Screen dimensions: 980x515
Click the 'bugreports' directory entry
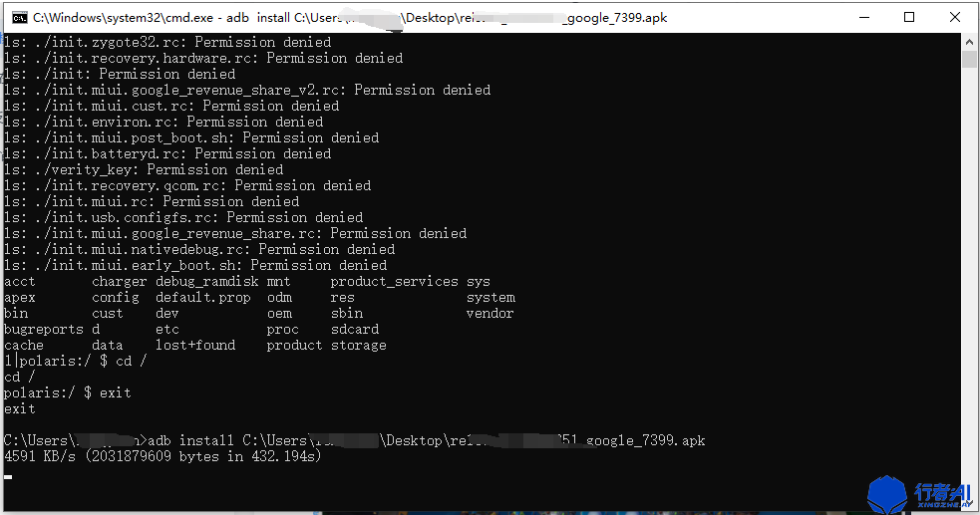coord(44,329)
